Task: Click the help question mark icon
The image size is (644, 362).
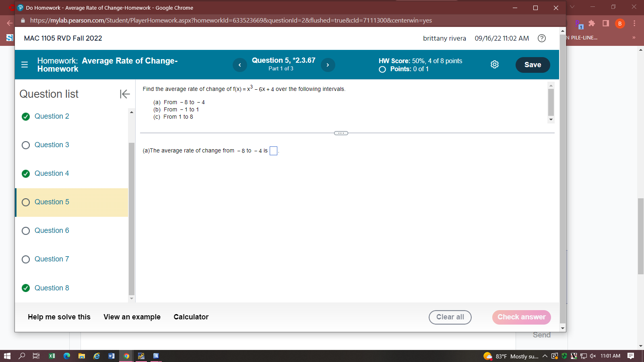Action: (x=542, y=38)
